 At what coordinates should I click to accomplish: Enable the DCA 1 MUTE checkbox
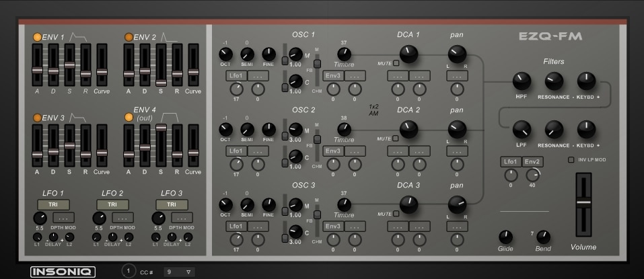click(396, 63)
